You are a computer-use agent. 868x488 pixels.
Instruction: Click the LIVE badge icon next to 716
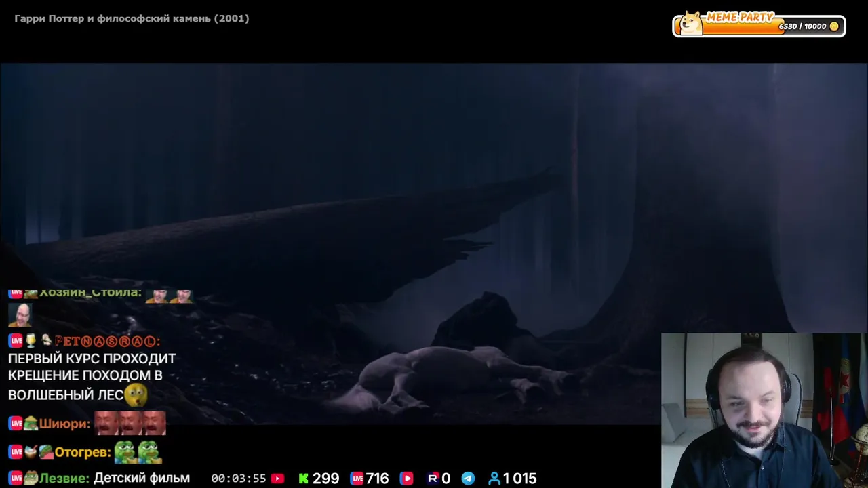point(357,479)
